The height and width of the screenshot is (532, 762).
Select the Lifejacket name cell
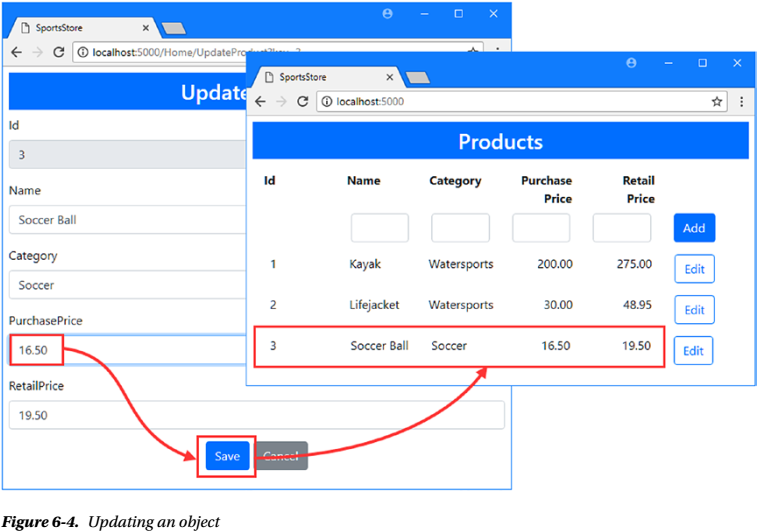pos(374,305)
